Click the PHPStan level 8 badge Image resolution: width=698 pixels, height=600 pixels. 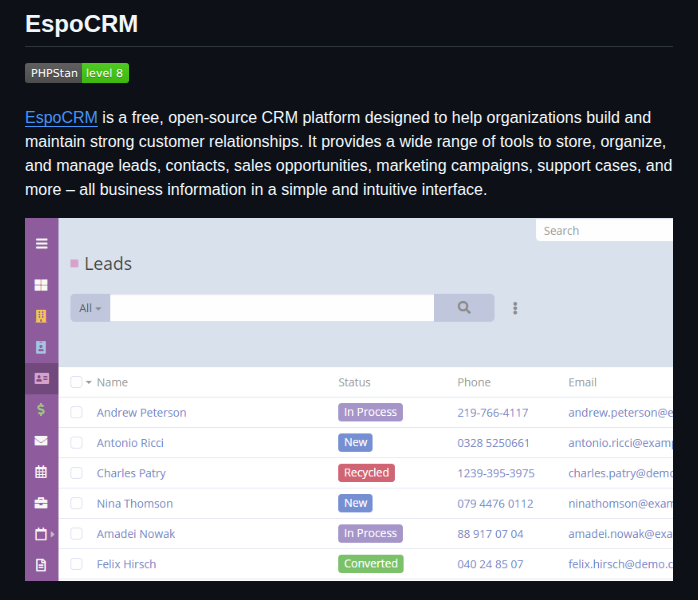(x=77, y=73)
